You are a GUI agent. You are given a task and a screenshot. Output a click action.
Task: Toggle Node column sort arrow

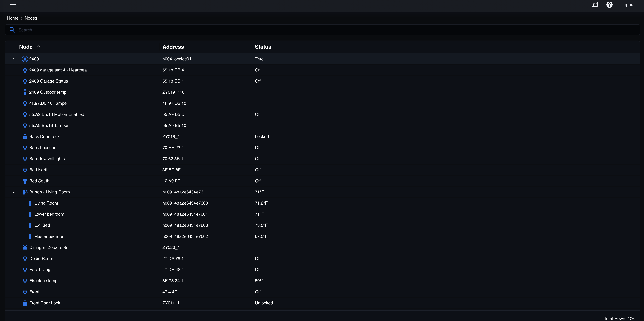pyautogui.click(x=39, y=47)
